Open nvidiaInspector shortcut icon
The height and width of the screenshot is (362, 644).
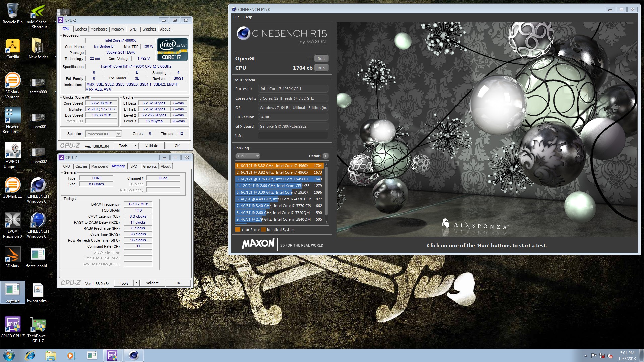pyautogui.click(x=38, y=16)
